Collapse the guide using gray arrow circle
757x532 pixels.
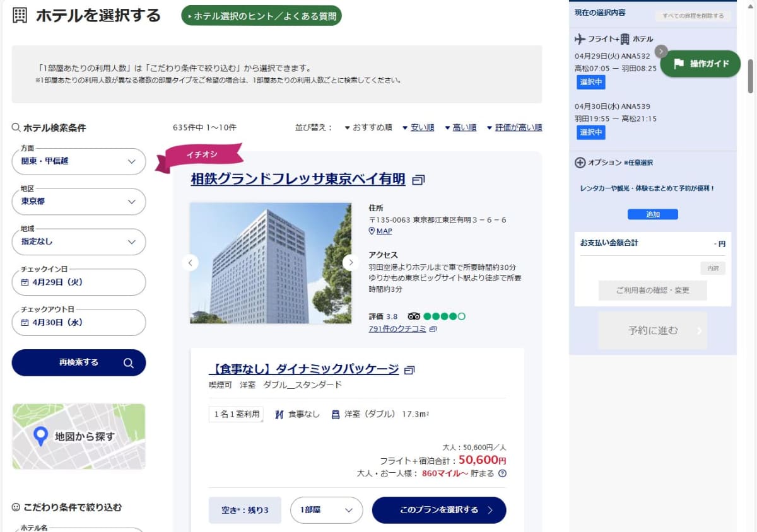point(661,51)
